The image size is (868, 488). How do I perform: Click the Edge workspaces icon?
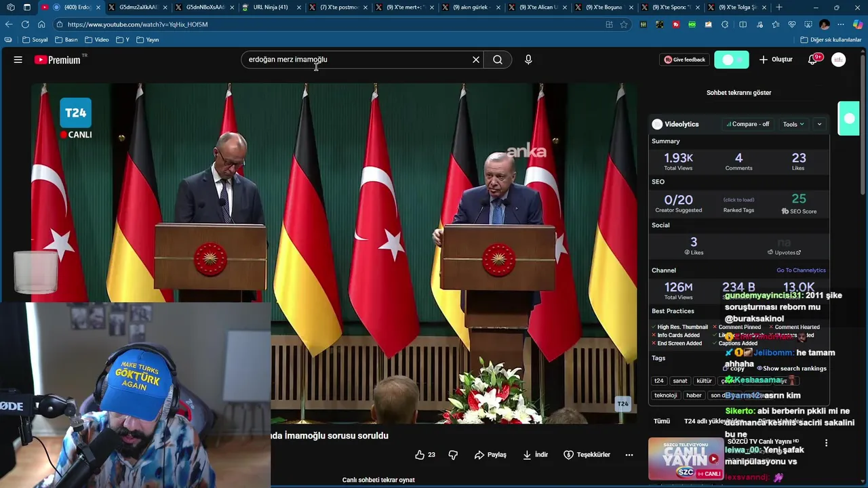10,7
